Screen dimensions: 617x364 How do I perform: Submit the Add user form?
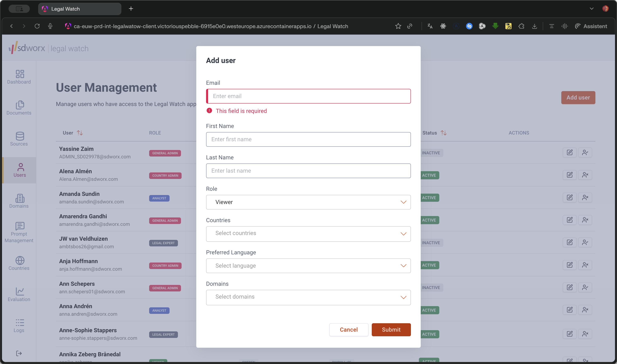(391, 330)
